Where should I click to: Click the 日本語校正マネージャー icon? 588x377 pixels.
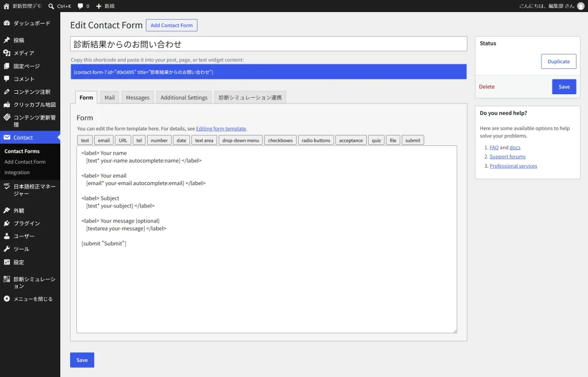tap(7, 186)
